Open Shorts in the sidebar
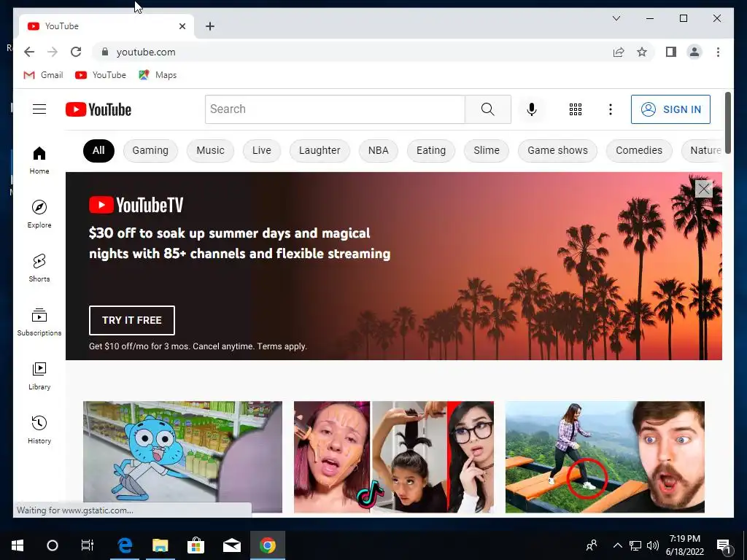This screenshot has height=560, width=747. (x=39, y=268)
